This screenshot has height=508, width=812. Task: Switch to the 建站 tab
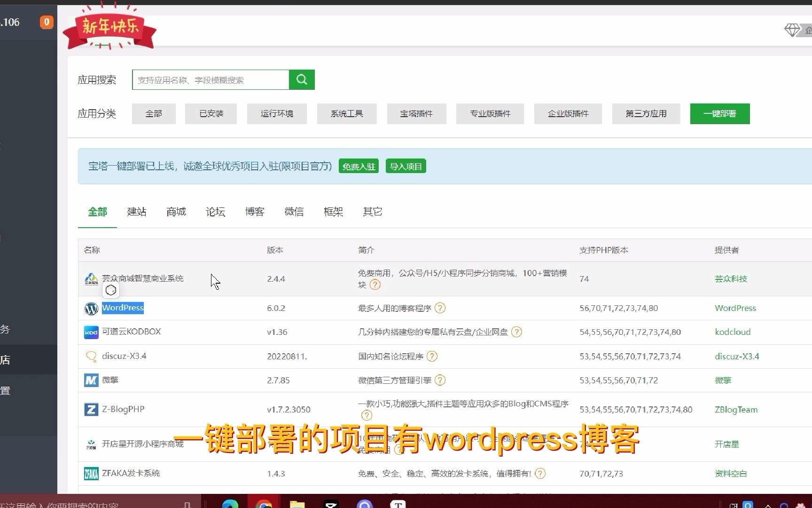[137, 212]
